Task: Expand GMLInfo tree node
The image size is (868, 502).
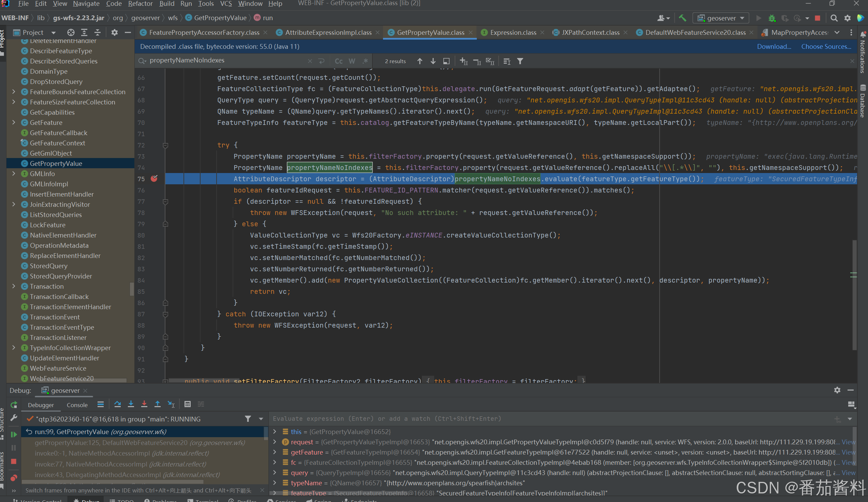Action: click(13, 174)
